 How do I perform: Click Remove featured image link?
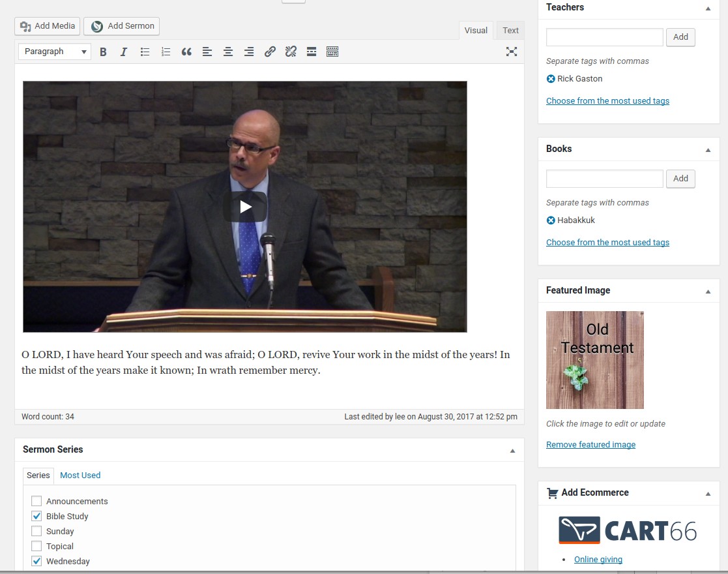(x=590, y=444)
